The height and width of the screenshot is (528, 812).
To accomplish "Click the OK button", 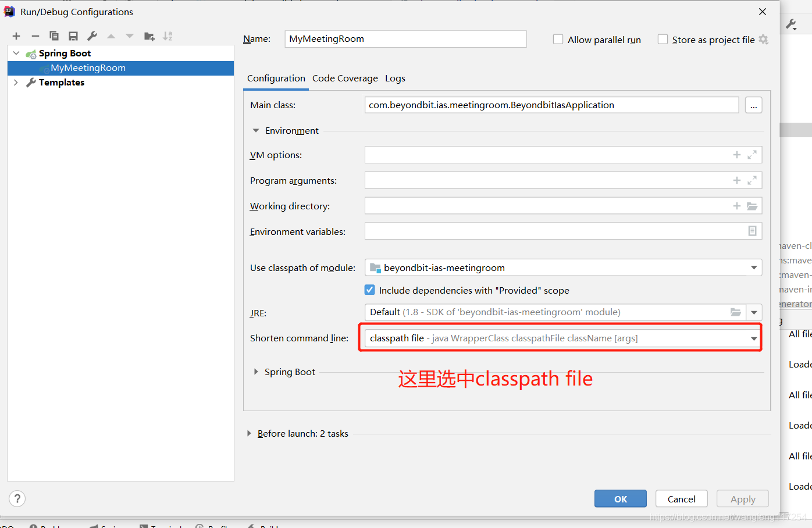I will click(x=620, y=499).
